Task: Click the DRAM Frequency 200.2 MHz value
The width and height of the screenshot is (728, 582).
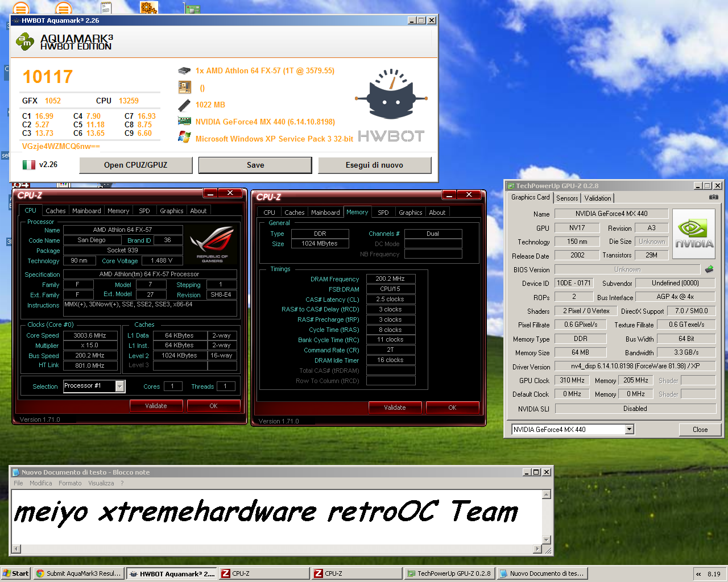Action: click(x=390, y=279)
